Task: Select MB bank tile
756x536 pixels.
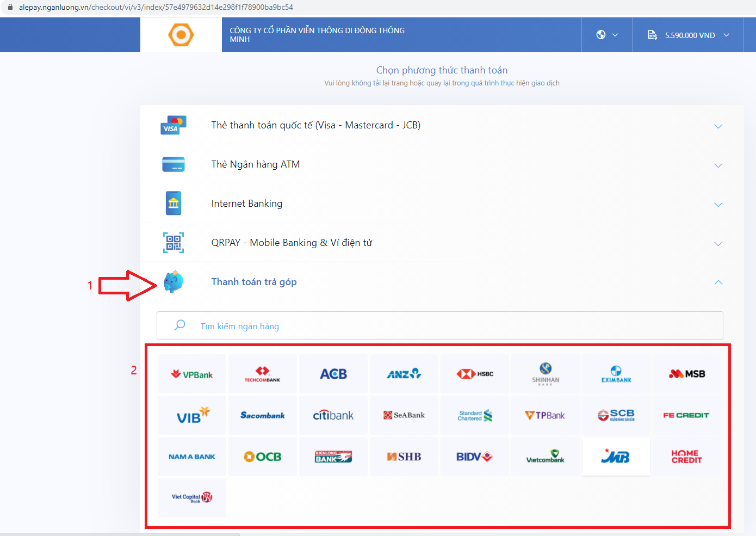Action: tap(616, 457)
